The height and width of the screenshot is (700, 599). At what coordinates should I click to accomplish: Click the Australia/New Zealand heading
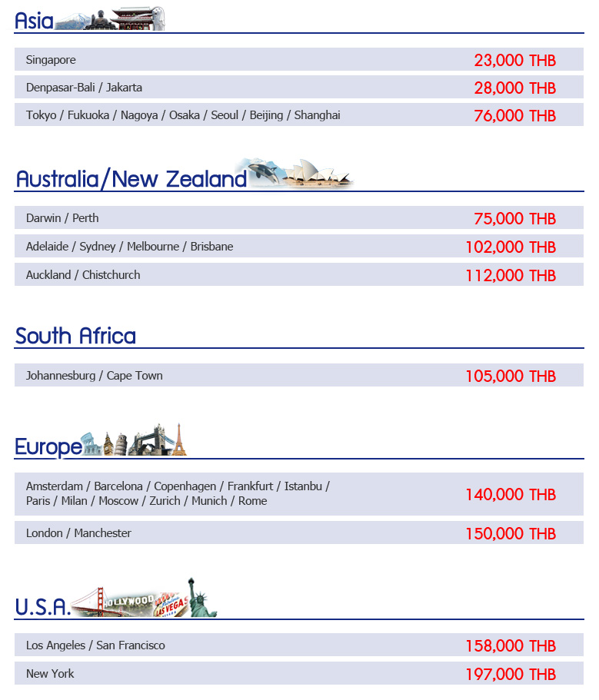pyautogui.click(x=131, y=179)
